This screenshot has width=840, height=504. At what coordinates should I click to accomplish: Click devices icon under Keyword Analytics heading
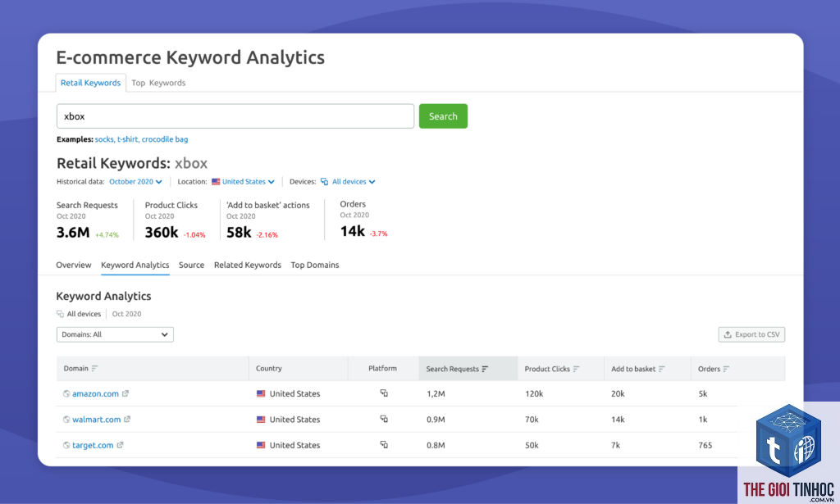point(60,314)
